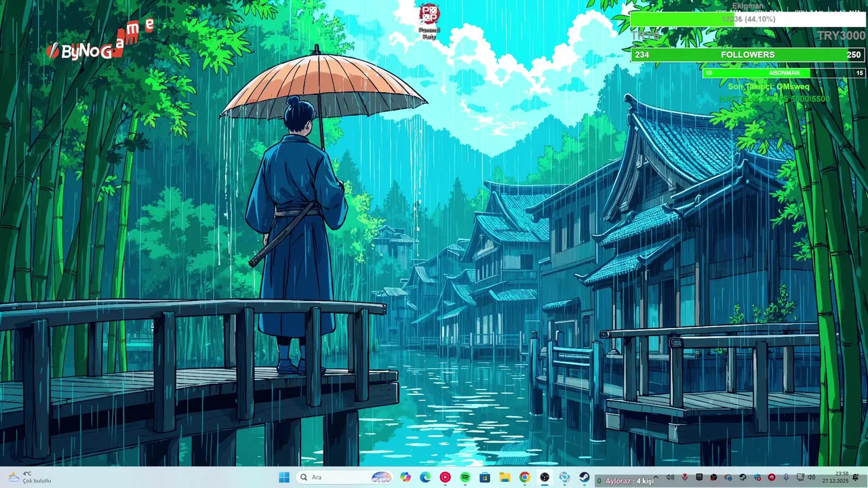
Task: Open the Windows Start menu
Action: pyautogui.click(x=284, y=477)
